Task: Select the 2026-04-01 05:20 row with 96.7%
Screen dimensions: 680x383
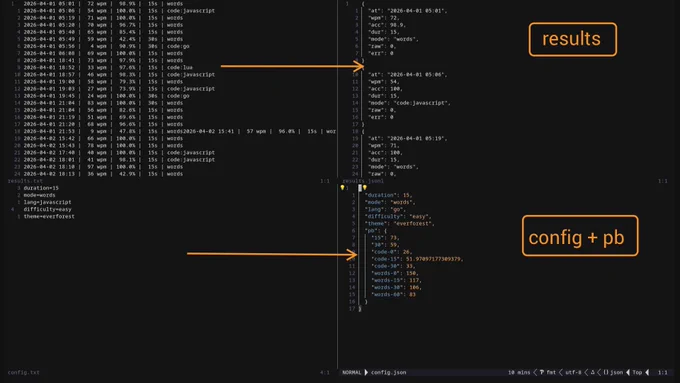Action: pos(103,25)
